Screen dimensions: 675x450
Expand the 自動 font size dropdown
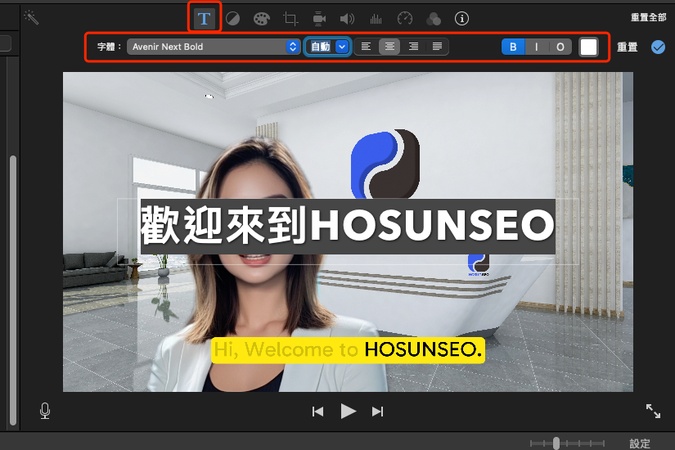pos(343,47)
